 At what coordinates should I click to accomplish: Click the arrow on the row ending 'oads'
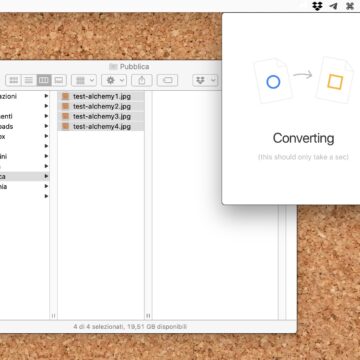pos(46,126)
